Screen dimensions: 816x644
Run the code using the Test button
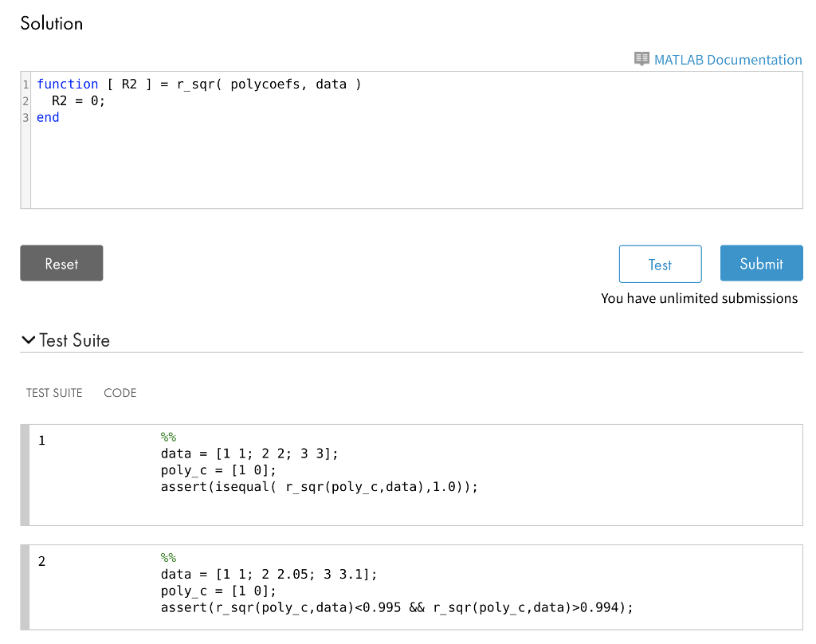[660, 264]
